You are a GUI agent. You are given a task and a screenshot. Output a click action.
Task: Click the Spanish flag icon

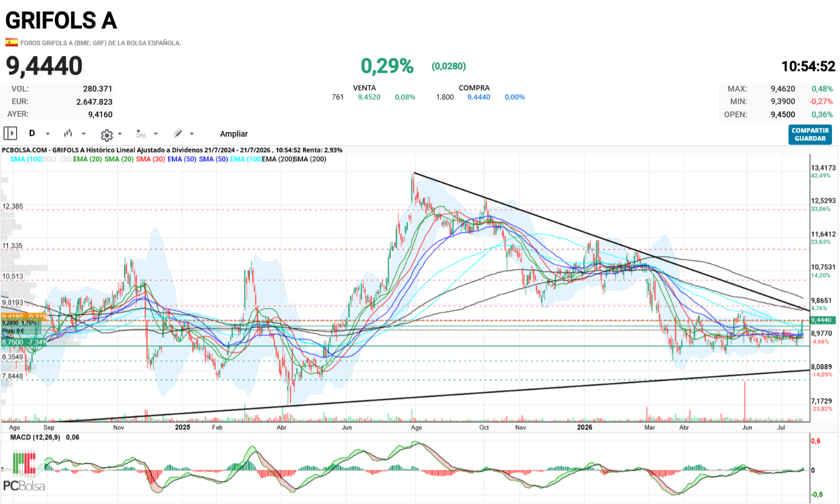(11, 42)
